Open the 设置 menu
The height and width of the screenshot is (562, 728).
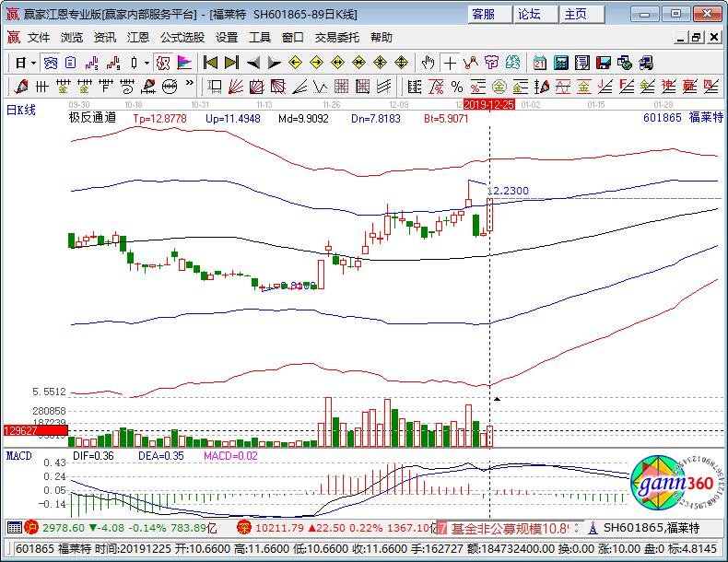(227, 37)
